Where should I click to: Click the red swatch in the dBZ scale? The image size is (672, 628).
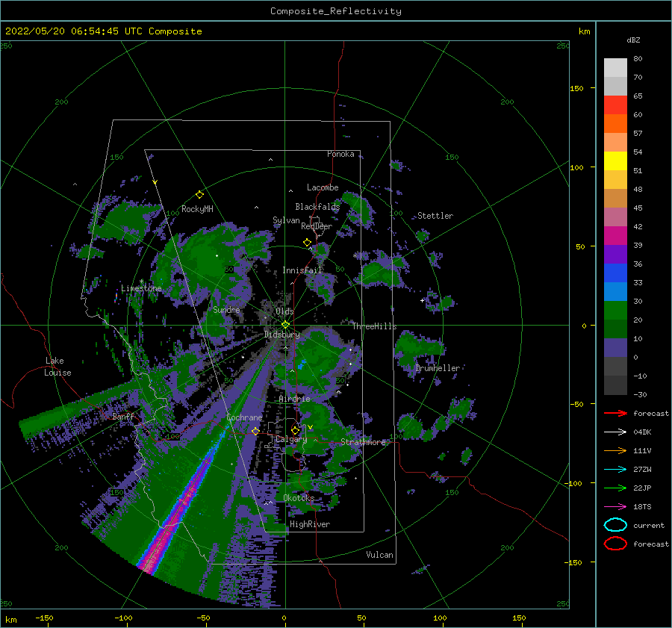click(615, 105)
